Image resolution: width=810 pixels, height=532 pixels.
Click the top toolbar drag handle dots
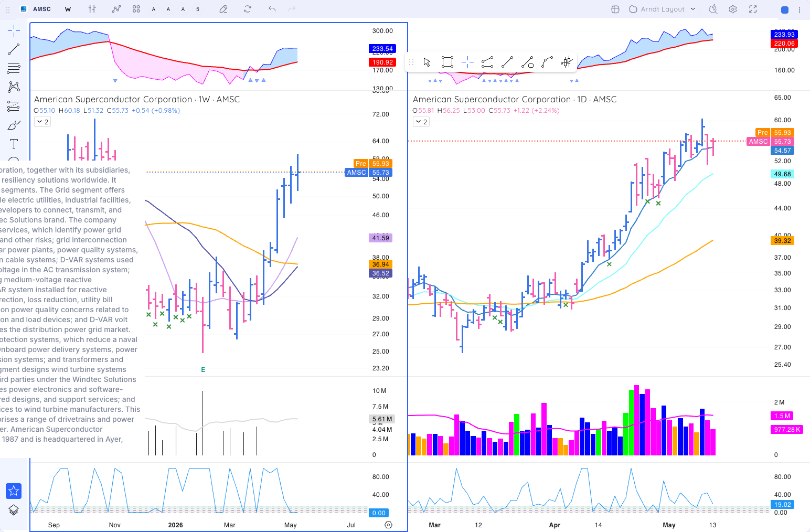tap(7, 9)
